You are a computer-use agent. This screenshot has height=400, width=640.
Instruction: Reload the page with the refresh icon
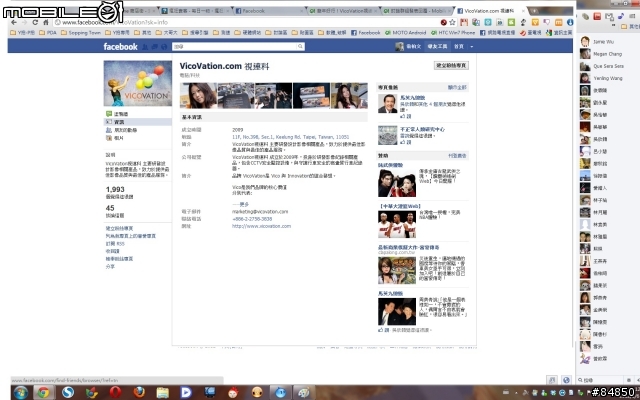35,22
